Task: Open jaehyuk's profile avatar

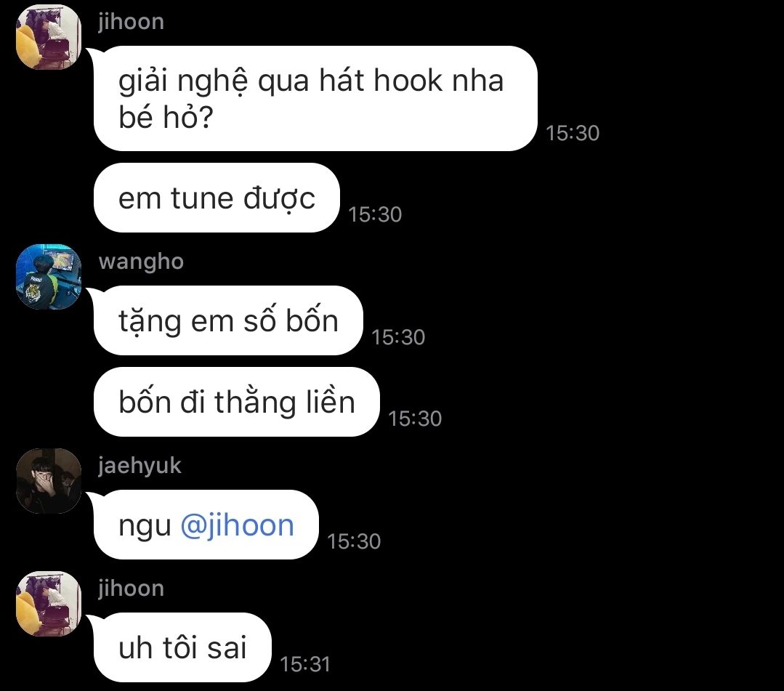Action: coord(49,480)
